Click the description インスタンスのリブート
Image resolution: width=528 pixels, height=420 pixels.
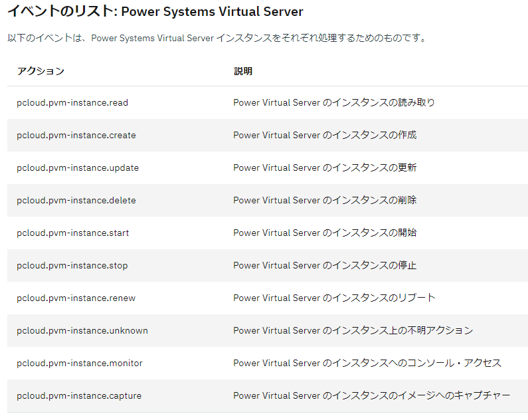[334, 298]
